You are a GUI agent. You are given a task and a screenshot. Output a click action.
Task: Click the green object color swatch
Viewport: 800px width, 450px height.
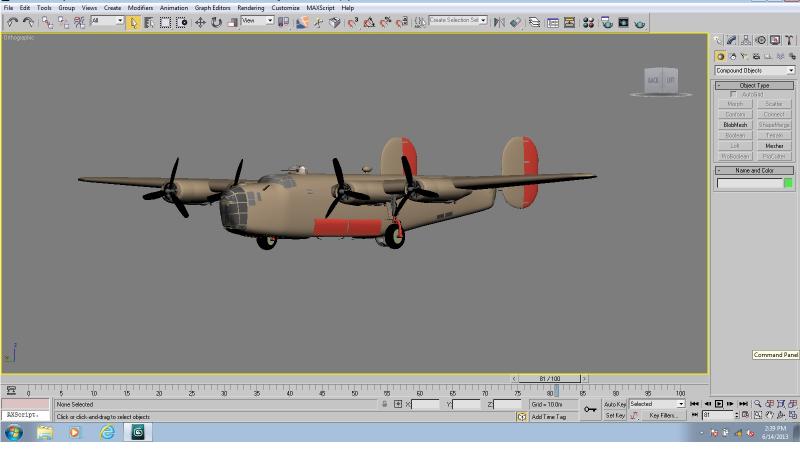coord(788,183)
